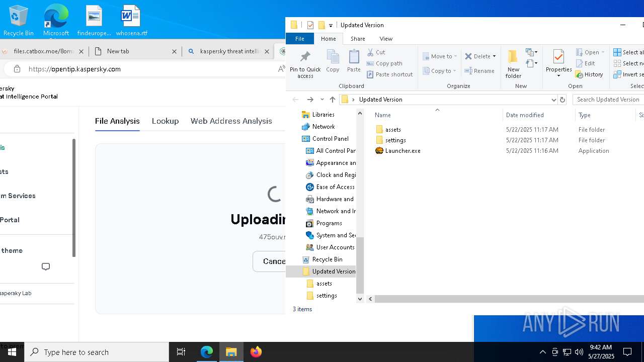Viewport: 644px width, 362px height.
Task: Select the assets folder in file list
Action: (x=388, y=130)
